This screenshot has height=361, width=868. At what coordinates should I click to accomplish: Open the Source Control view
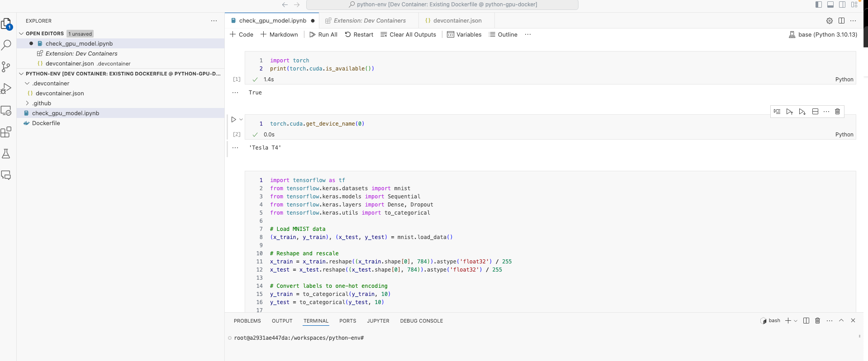pos(6,67)
